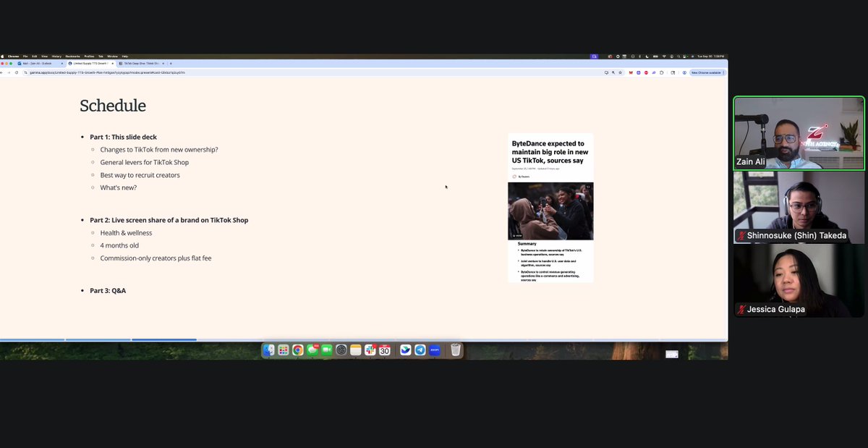Select Zain Ali's video tile
This screenshot has height=448, width=868.
(x=799, y=133)
